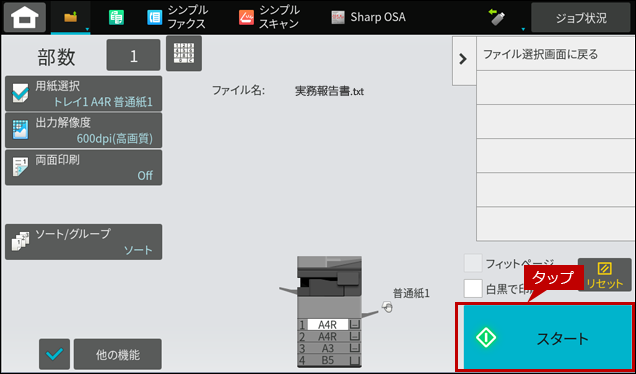
Task: Open 他の機能 other functions
Action: point(118,354)
